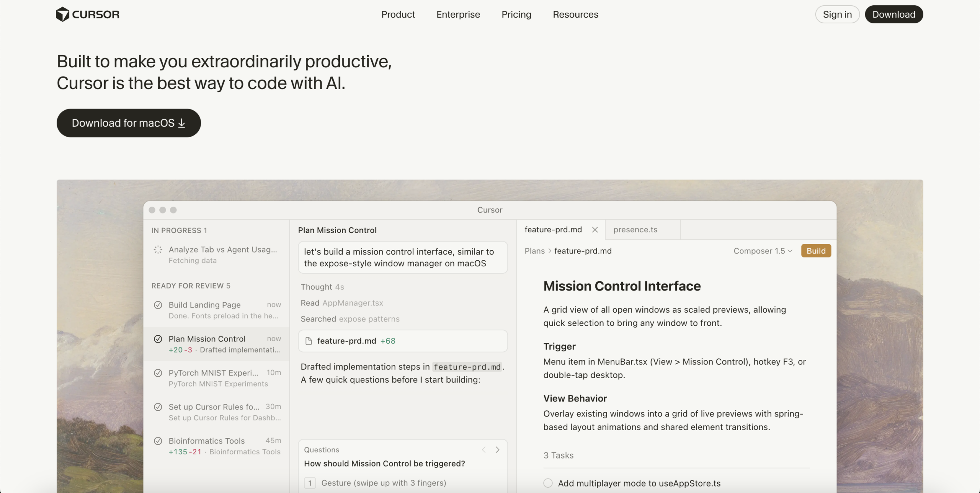Viewport: 980px width, 493px height.
Task: Click the Cursor cube logo
Action: point(62,15)
